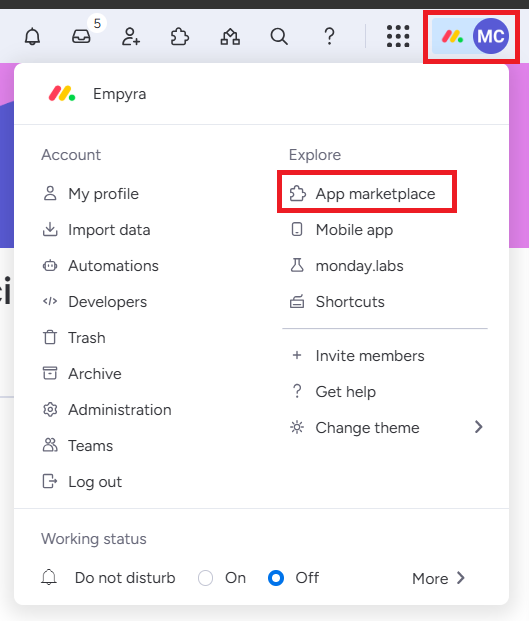529x621 pixels.
Task: Click Invite members link
Action: (358, 356)
